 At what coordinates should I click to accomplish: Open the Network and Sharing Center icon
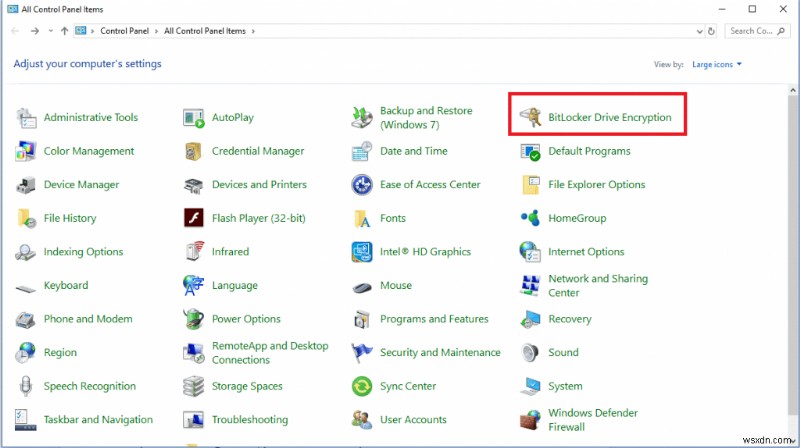click(x=530, y=286)
